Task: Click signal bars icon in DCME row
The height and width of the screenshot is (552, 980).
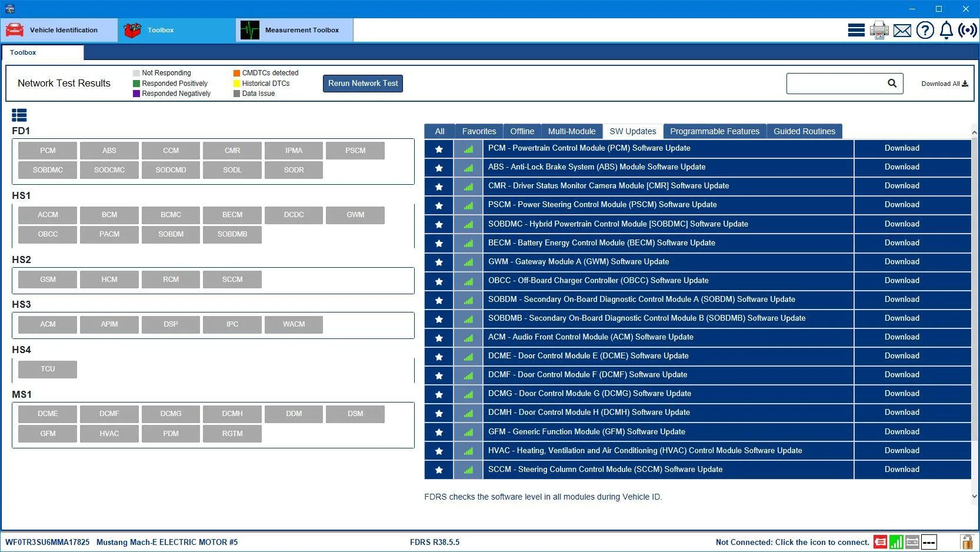Action: coord(468,357)
